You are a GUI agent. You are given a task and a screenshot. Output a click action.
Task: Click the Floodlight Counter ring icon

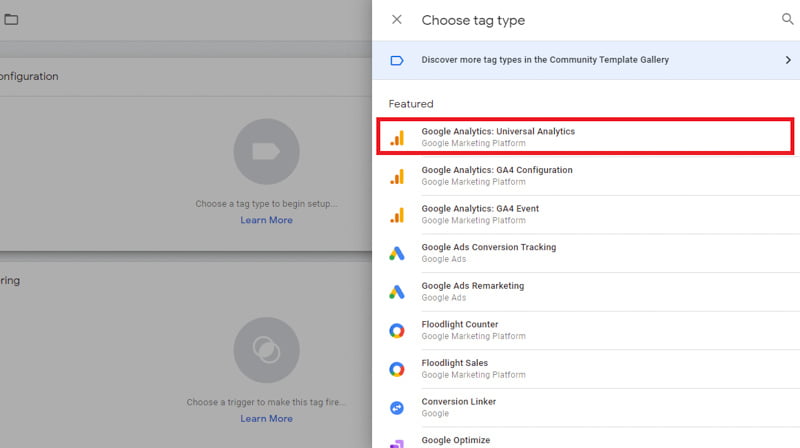397,331
